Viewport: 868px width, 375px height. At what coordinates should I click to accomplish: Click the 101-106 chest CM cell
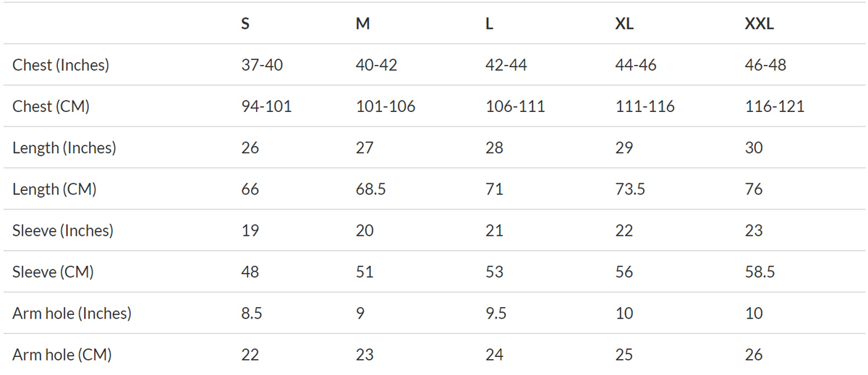coord(386,106)
